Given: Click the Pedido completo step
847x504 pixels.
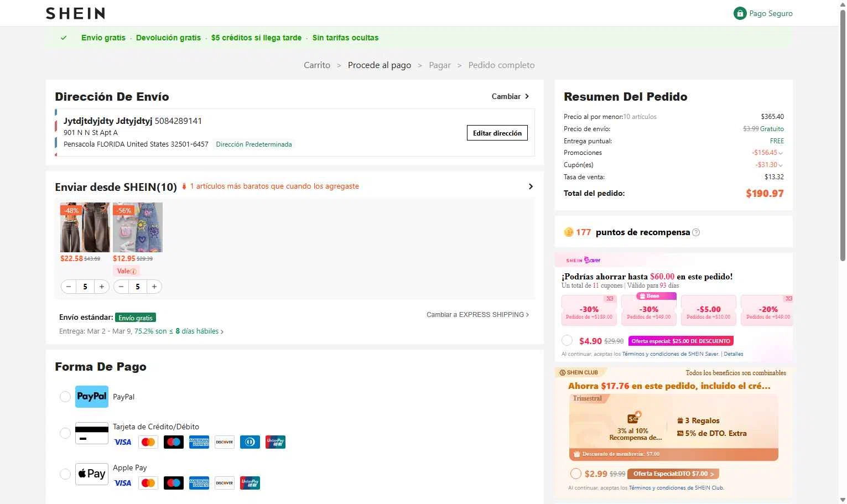Looking at the screenshot, I should 502,65.
